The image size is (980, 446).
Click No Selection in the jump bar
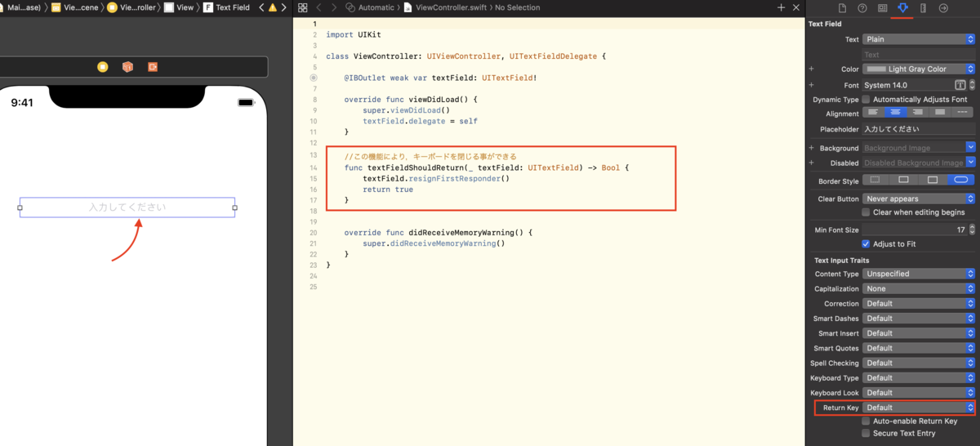[x=517, y=7]
